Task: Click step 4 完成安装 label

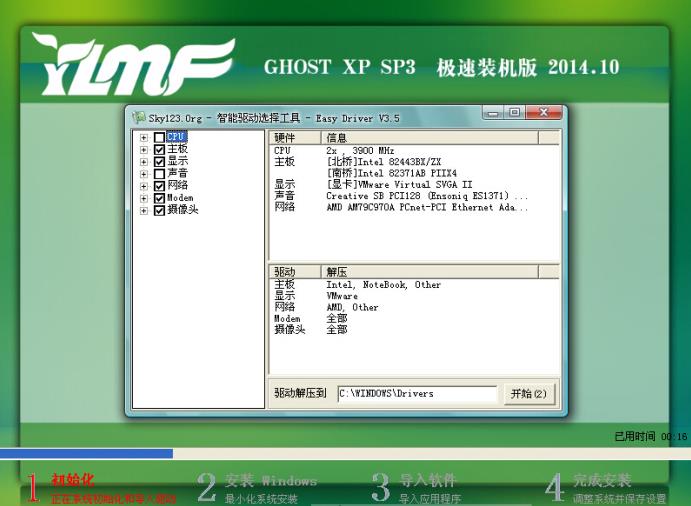Action: click(x=602, y=480)
